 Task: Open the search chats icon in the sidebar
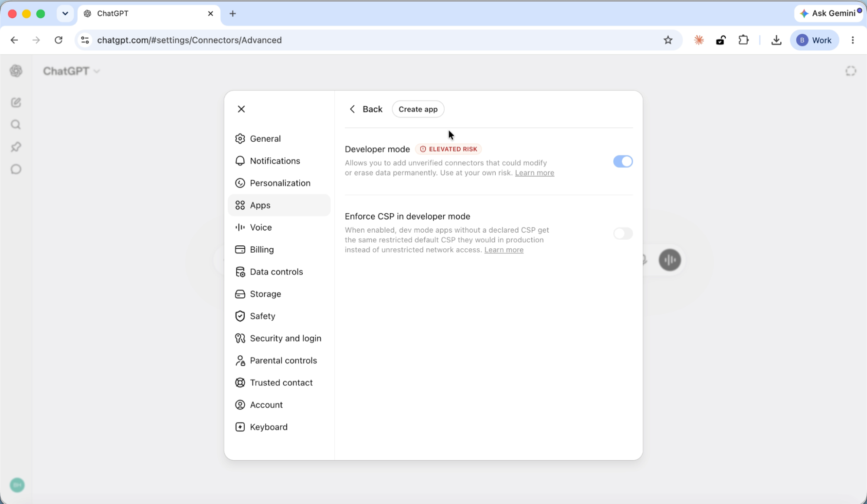[x=16, y=125]
